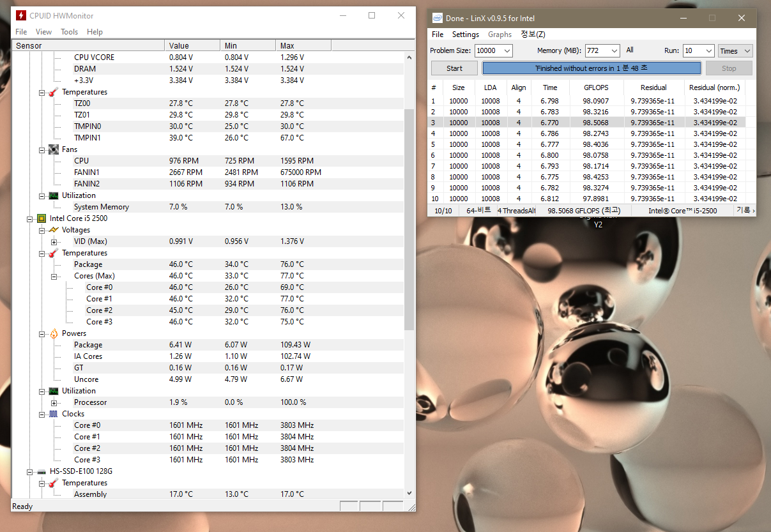Expand the Processor utilization node
771x532 pixels.
(54, 402)
